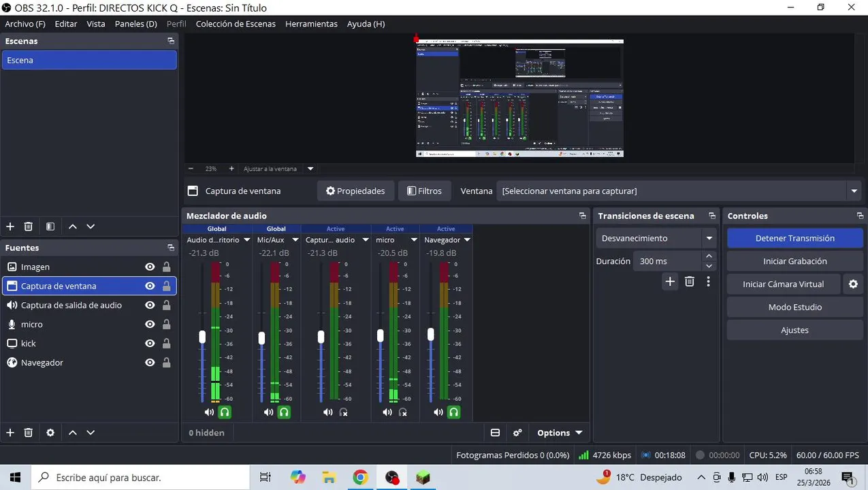Open Ajustes settings button

794,330
